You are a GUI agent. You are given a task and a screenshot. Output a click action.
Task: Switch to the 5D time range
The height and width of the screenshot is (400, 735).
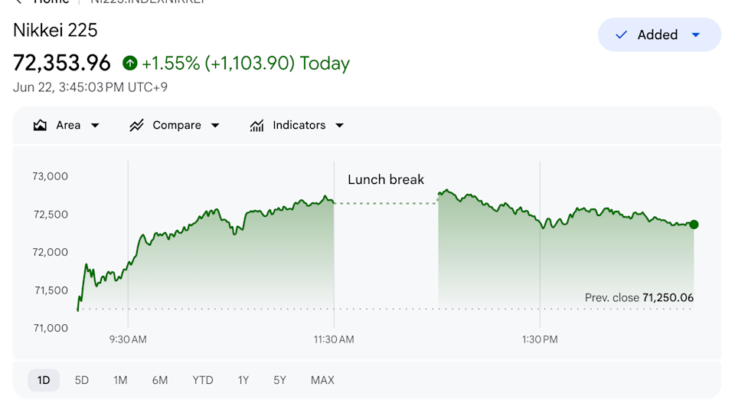[82, 380]
